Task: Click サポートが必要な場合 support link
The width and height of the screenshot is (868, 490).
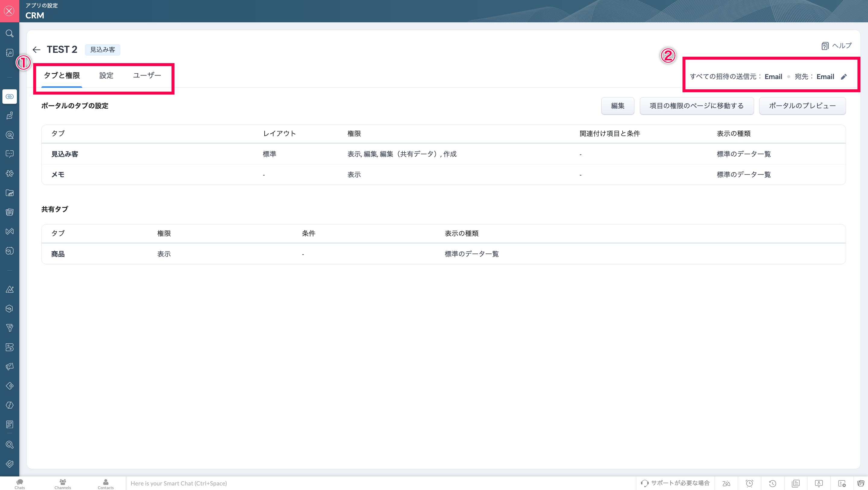Action: tap(675, 483)
